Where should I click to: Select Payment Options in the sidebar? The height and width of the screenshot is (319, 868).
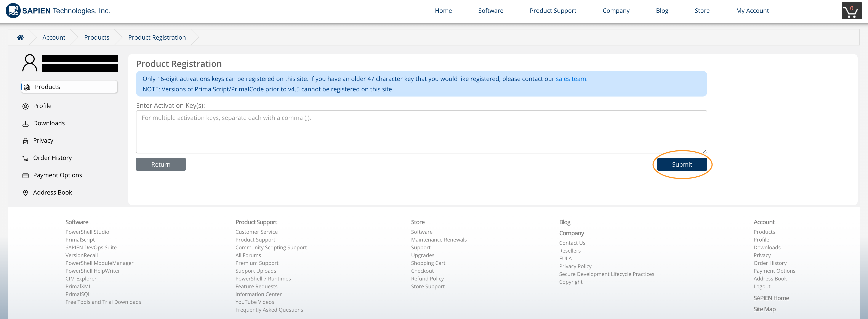(57, 175)
